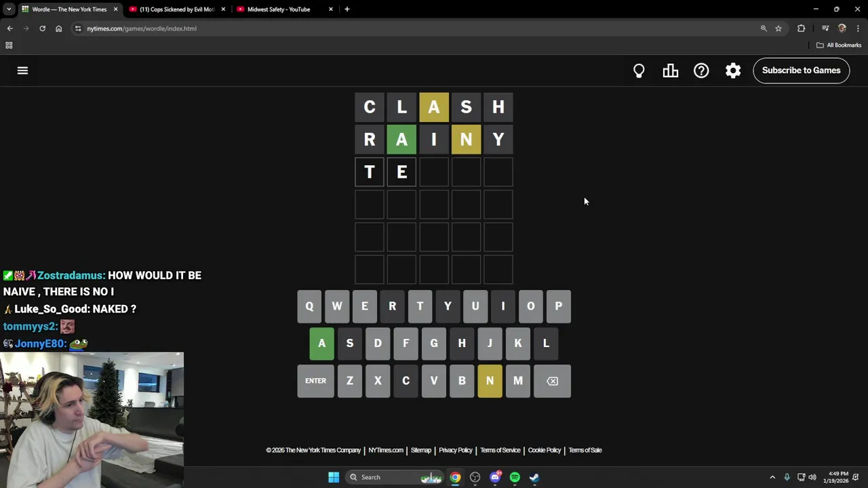Image resolution: width=868 pixels, height=488 pixels.
Task: Open the browser extensions puzzle icon
Action: point(801,28)
